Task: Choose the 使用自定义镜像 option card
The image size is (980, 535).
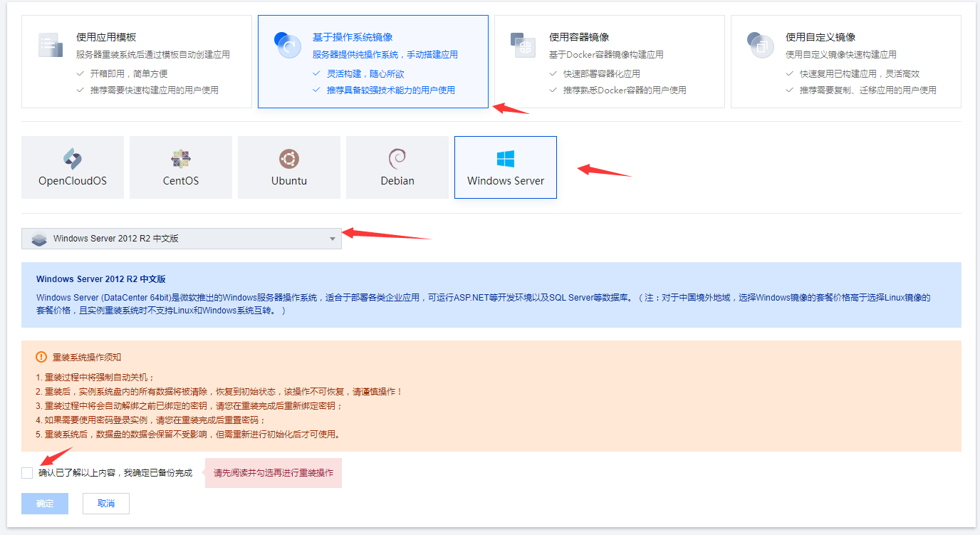Action: [845, 62]
